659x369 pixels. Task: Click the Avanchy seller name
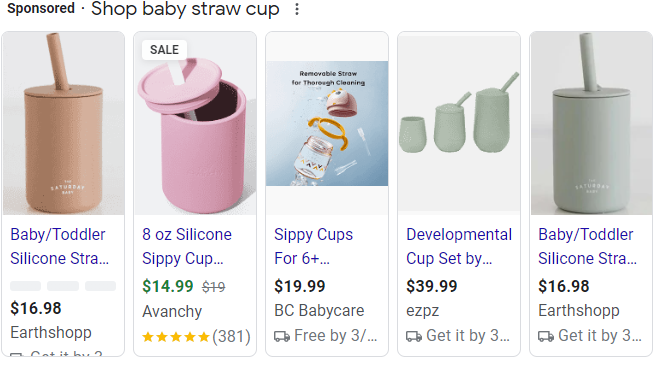172,311
